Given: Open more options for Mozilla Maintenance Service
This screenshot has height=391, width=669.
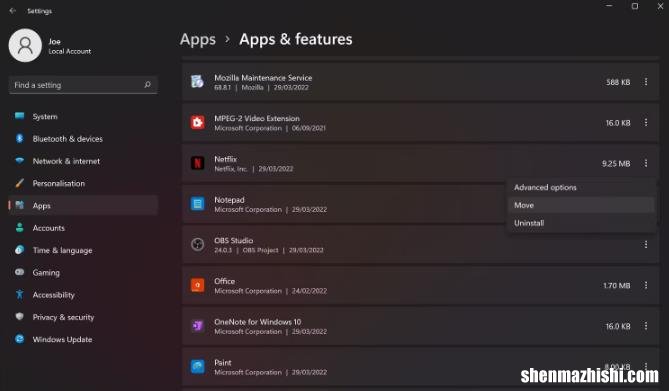Looking at the screenshot, I should [646, 82].
